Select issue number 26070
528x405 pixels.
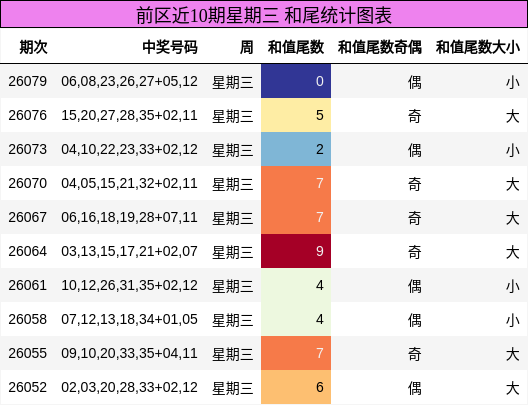(28, 183)
